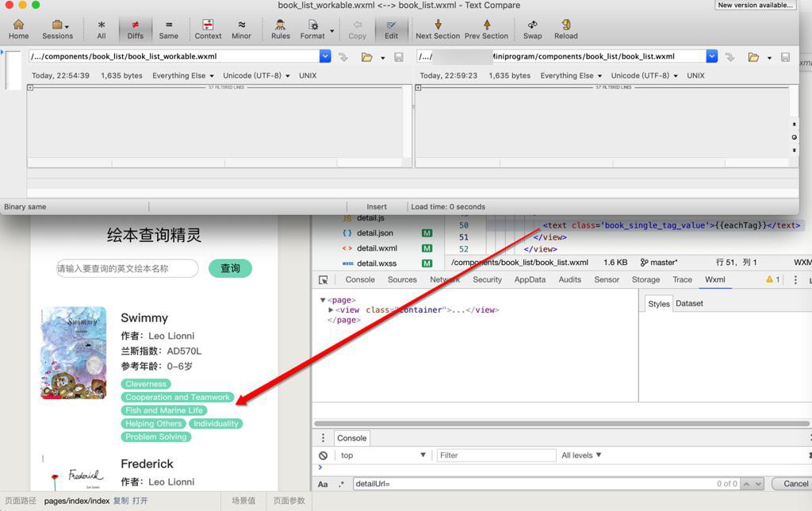Open the left Everything Else file format dropdown

(x=183, y=75)
